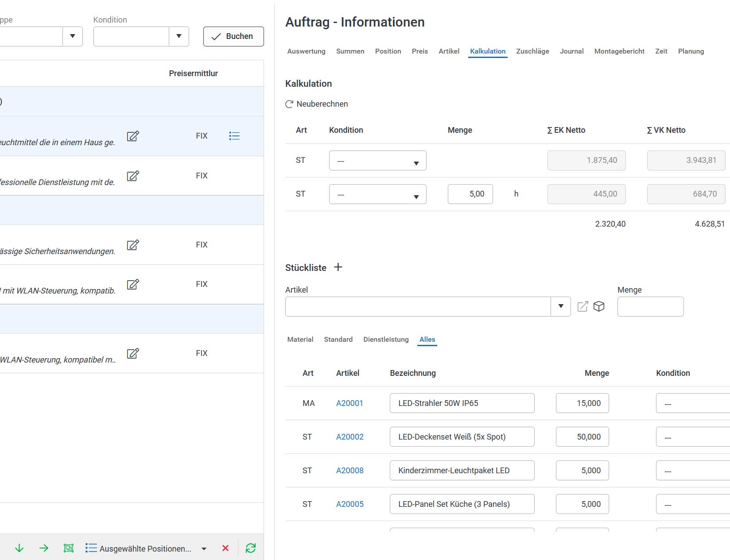The image size is (730, 560).
Task: Click green group frame icon in toolbar
Action: click(69, 548)
